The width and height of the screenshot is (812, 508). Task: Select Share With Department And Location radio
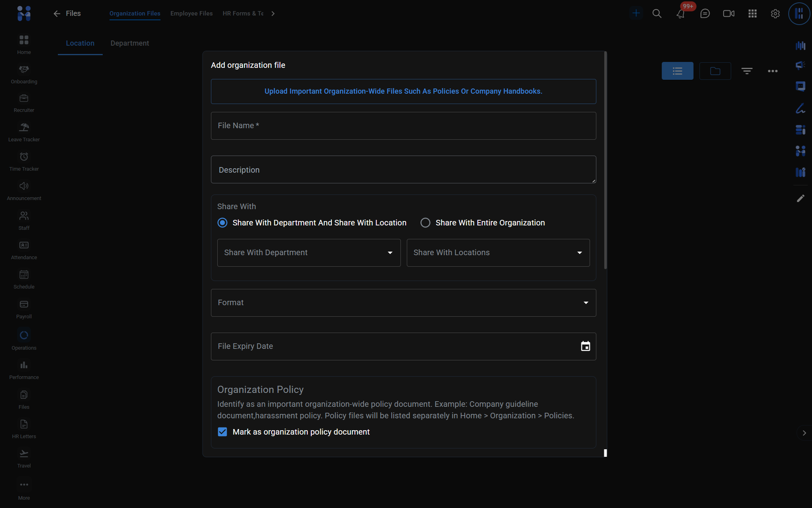(222, 223)
